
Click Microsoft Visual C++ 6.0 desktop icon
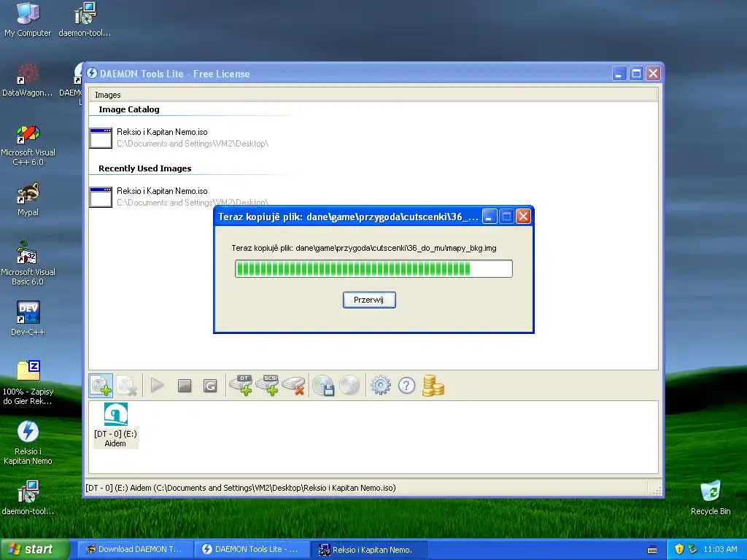(x=28, y=145)
